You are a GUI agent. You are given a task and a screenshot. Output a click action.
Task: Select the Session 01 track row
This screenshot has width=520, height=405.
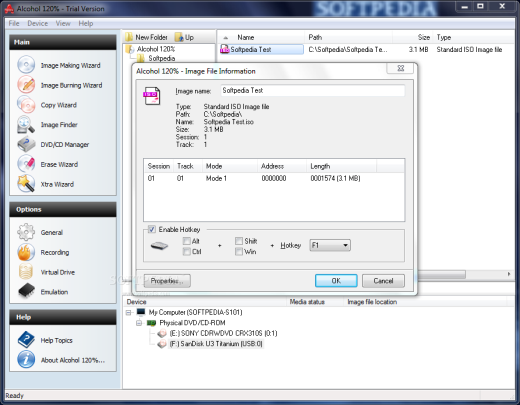click(274, 178)
